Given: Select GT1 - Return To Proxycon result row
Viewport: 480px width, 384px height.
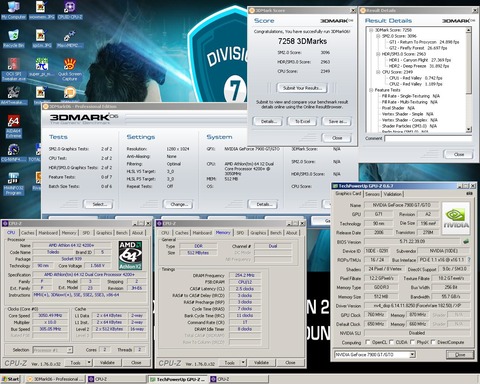Looking at the screenshot, I should click(424, 42).
